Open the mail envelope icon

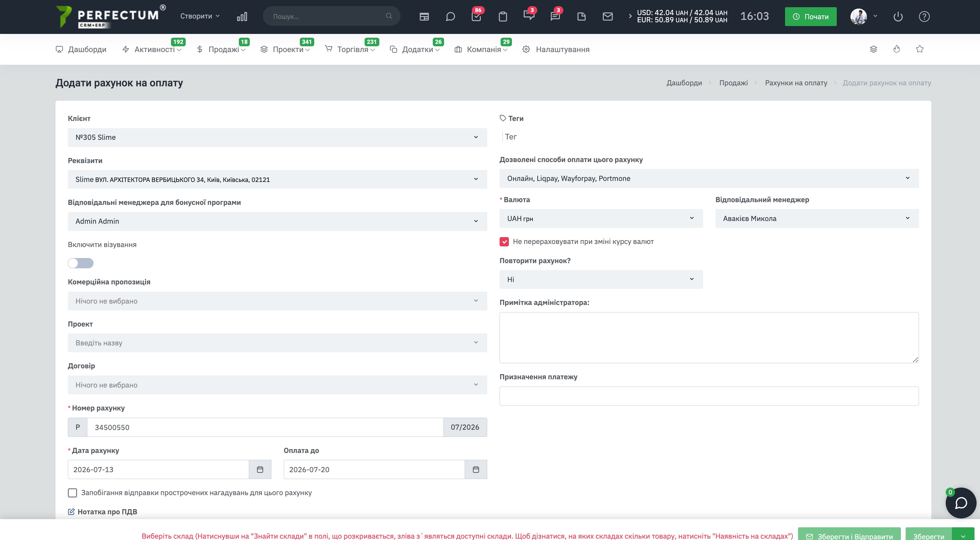click(608, 16)
